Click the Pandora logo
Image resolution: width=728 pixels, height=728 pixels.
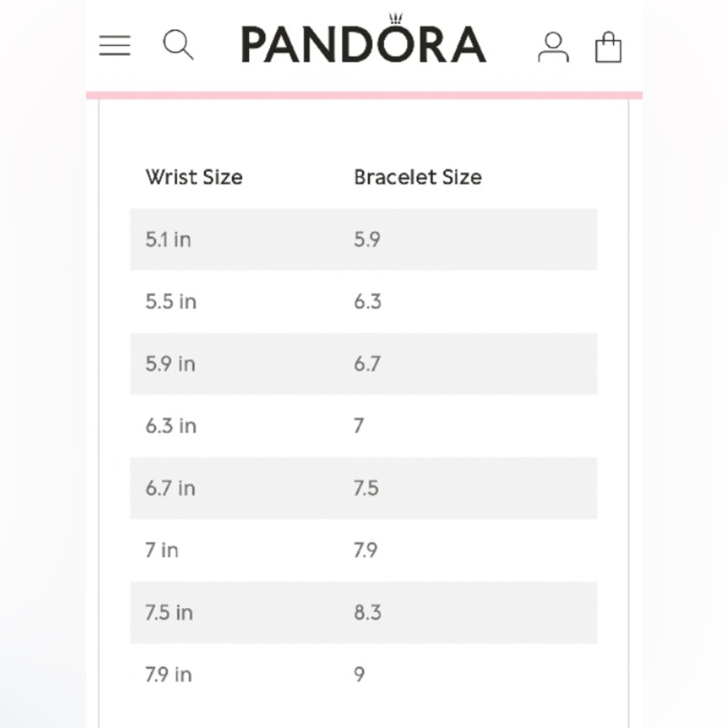pos(363,39)
